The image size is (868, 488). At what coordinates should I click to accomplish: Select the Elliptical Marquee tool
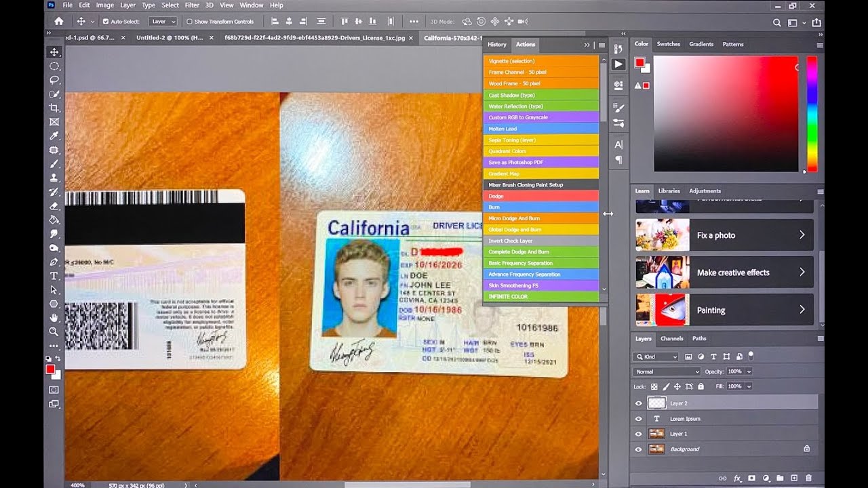[54, 66]
